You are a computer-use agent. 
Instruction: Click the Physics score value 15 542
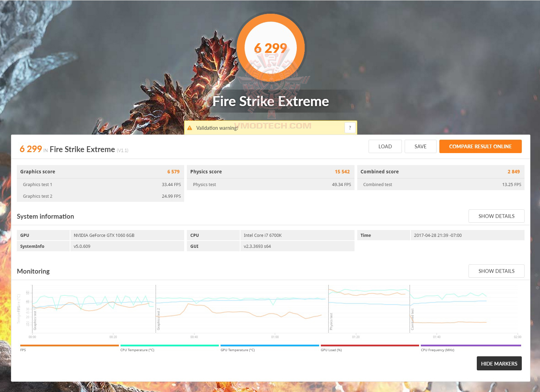pos(342,172)
